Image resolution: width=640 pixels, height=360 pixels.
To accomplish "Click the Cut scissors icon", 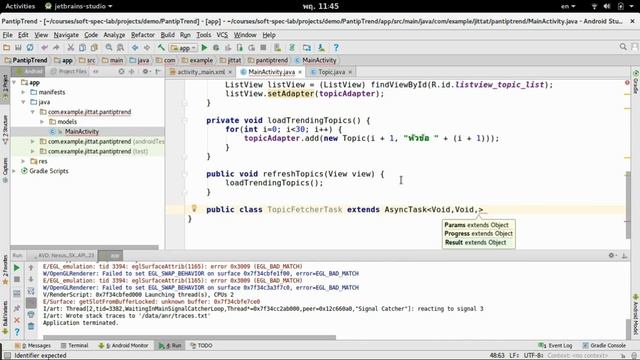I will point(71,48).
